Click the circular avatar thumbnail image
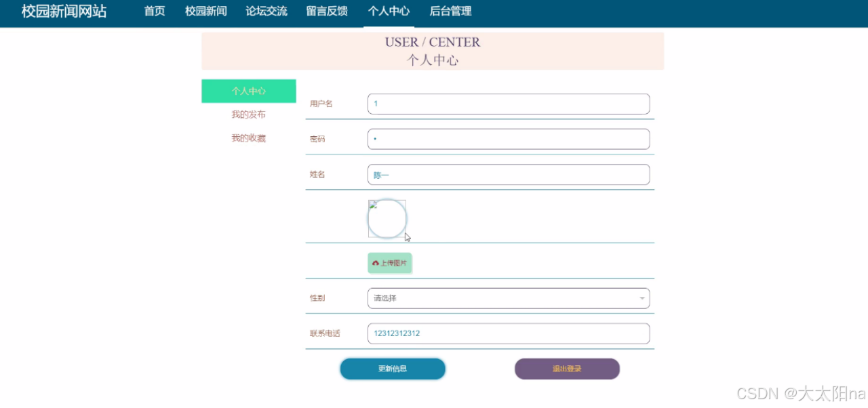868x408 pixels. tap(387, 218)
